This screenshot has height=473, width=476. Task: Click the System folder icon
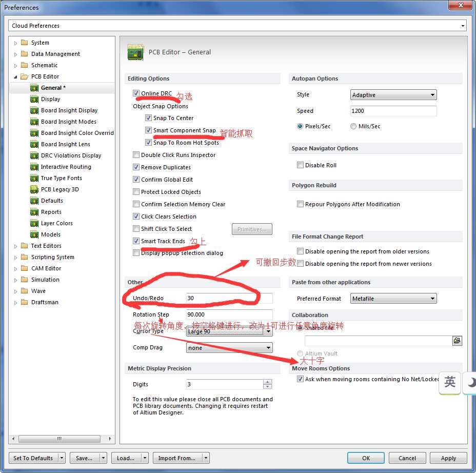pyautogui.click(x=24, y=43)
